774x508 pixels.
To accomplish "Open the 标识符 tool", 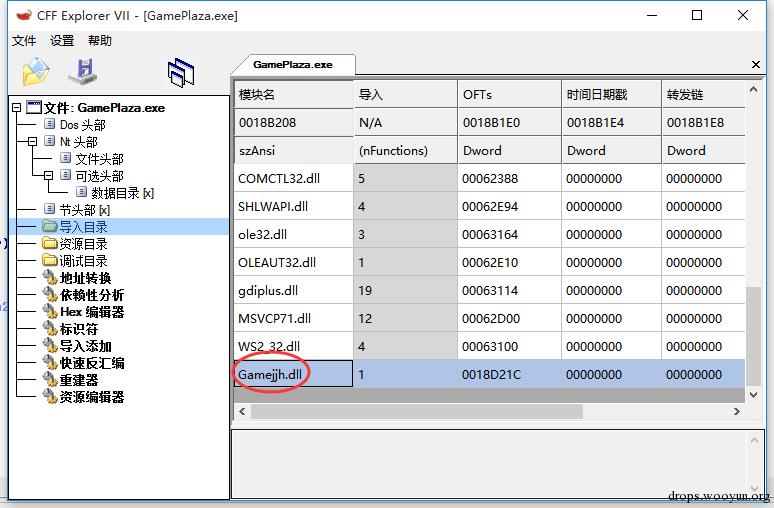I will (79, 329).
